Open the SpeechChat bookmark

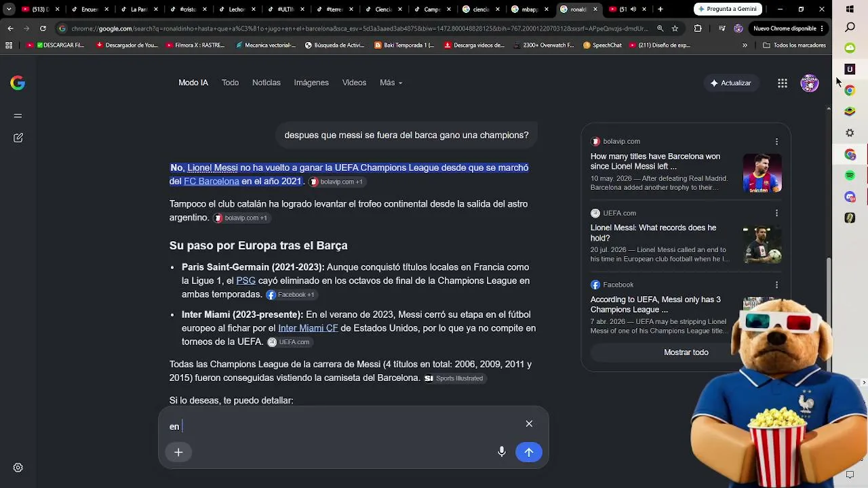click(x=602, y=45)
